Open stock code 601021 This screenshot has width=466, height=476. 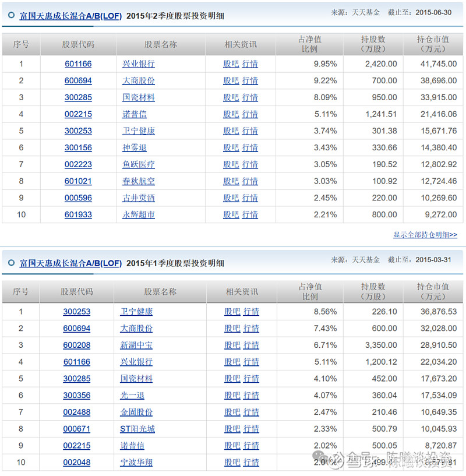click(78, 181)
